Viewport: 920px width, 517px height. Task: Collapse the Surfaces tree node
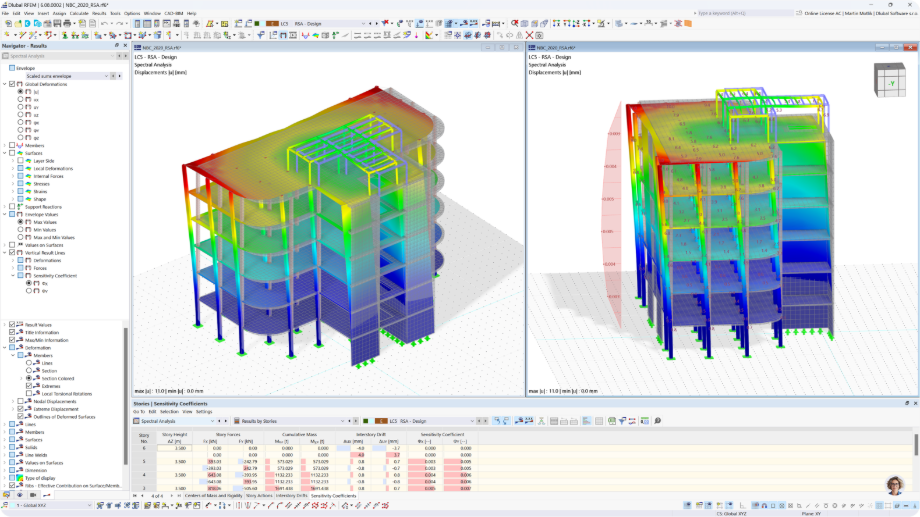coord(5,153)
